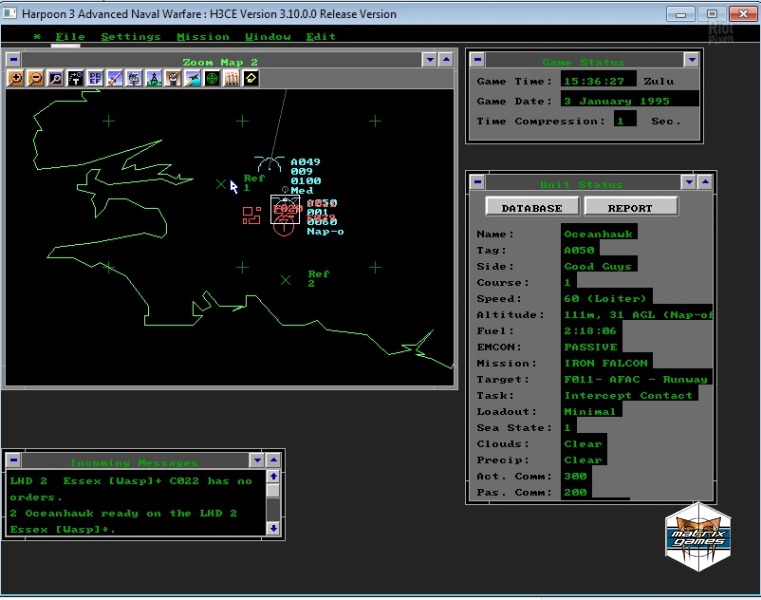Click the yellow diamond arrow icon
The width and height of the screenshot is (761, 600).
[x=250, y=78]
